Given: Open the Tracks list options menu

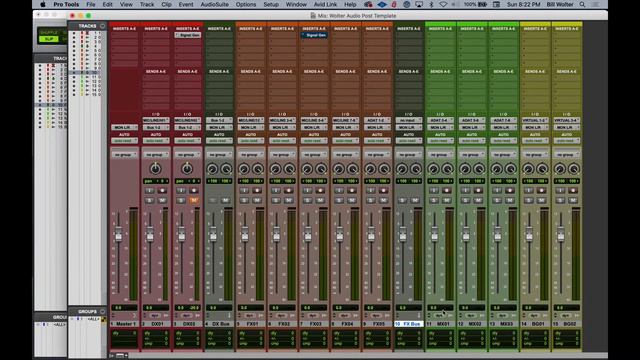Looking at the screenshot, I should click(x=102, y=26).
